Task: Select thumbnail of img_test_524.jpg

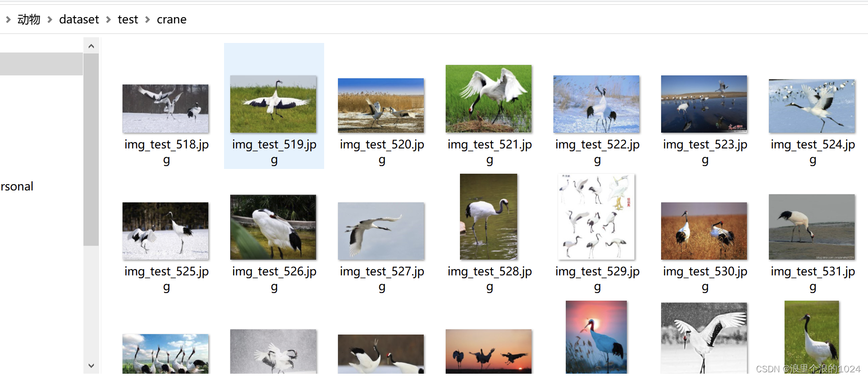Action: (x=812, y=106)
